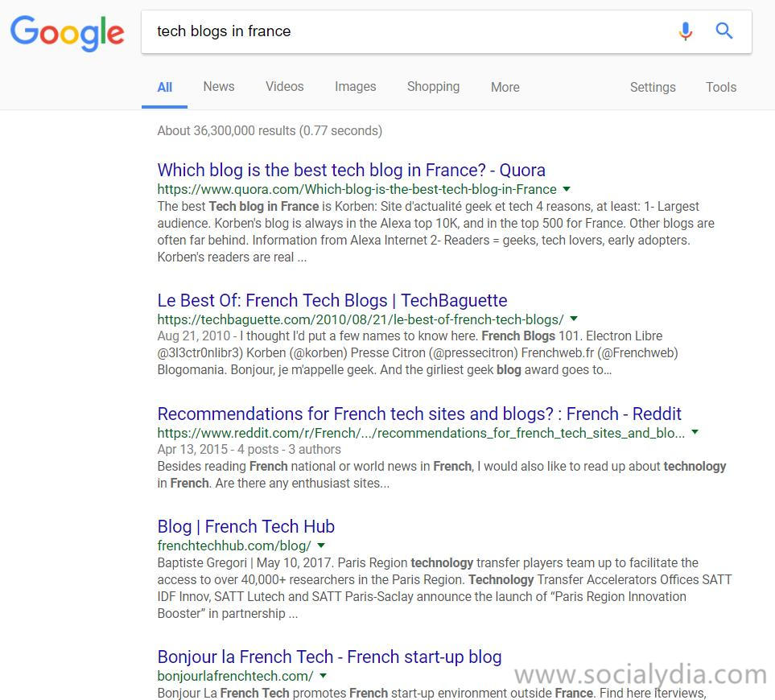Click the bonjourlafrenchtech.com/ URL text
Image resolution: width=775 pixels, height=700 pixels.
coord(235,676)
